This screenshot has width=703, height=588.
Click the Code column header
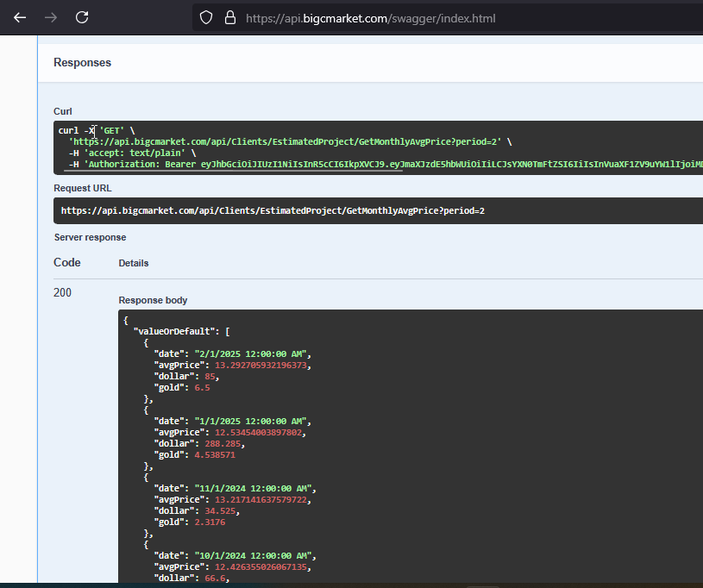(x=67, y=263)
